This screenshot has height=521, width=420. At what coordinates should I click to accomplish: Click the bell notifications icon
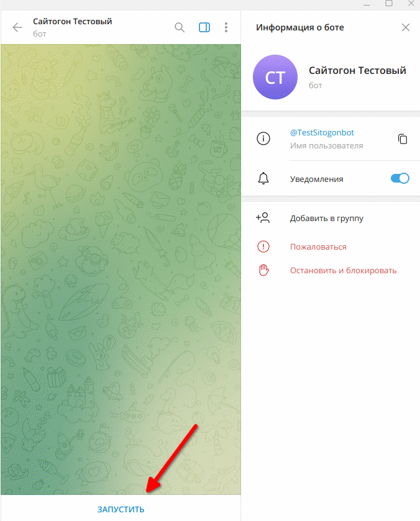(263, 178)
